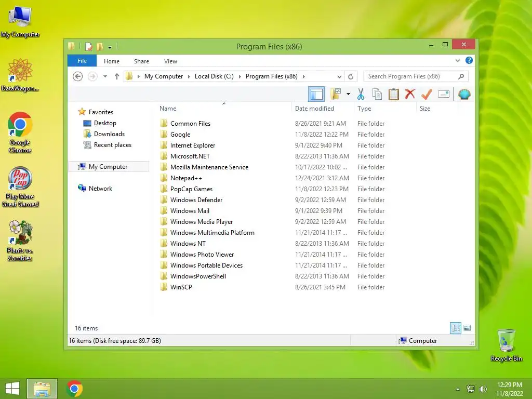Click the volume speaker tray icon
532x399 pixels.
tap(483, 389)
